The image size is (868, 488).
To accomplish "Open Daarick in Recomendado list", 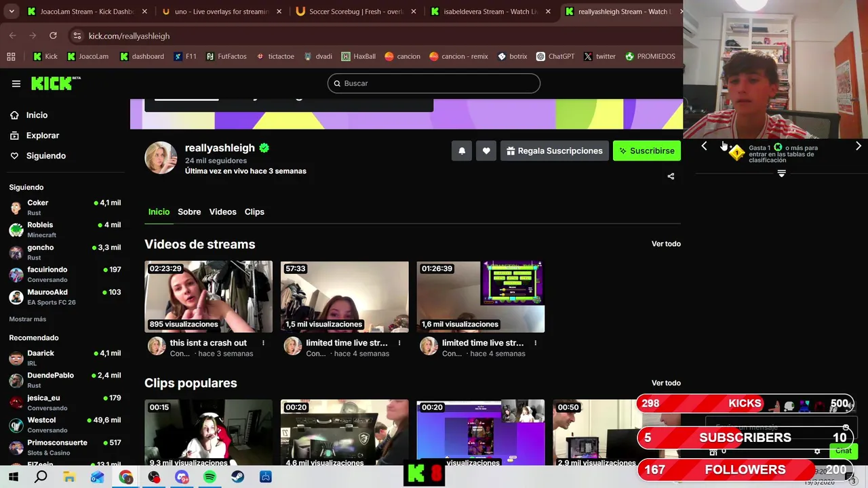I will click(65, 358).
